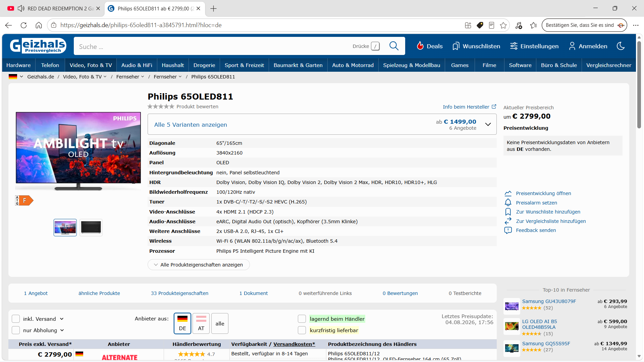View site information lock icon
The width and height of the screenshot is (644, 362).
coord(54,25)
